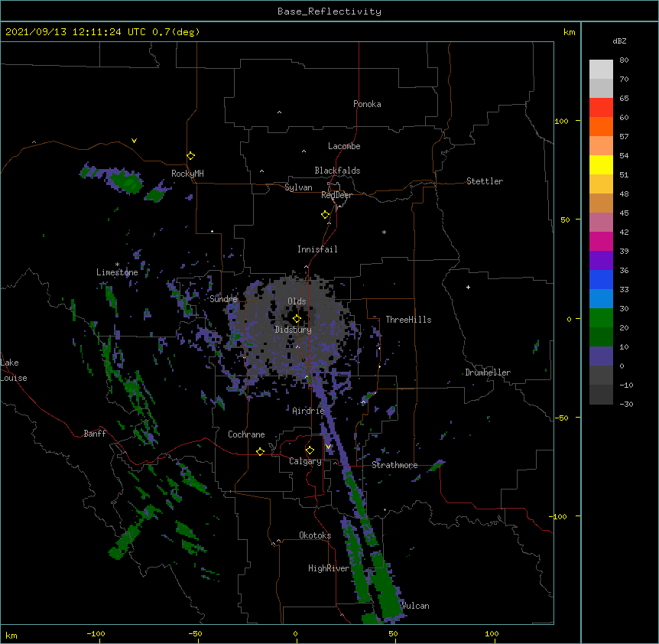Pick the orange 57–60 dBZ legend swatch

coord(601,127)
